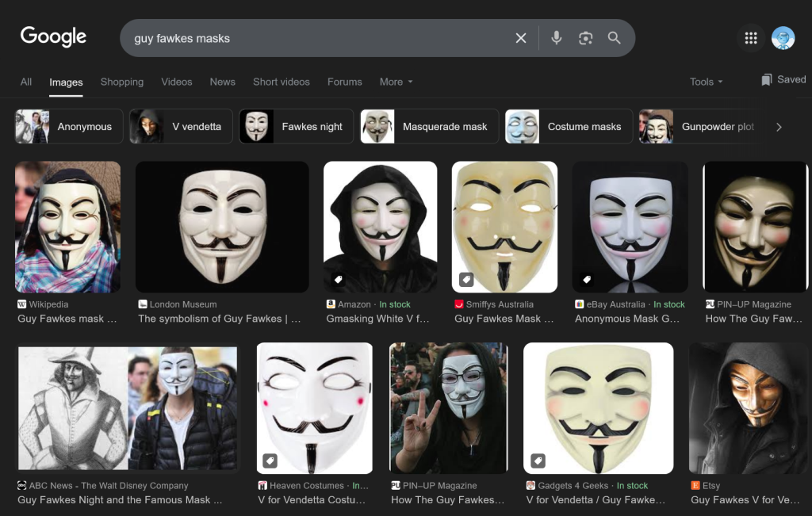Open search by image camera icon

click(x=585, y=38)
